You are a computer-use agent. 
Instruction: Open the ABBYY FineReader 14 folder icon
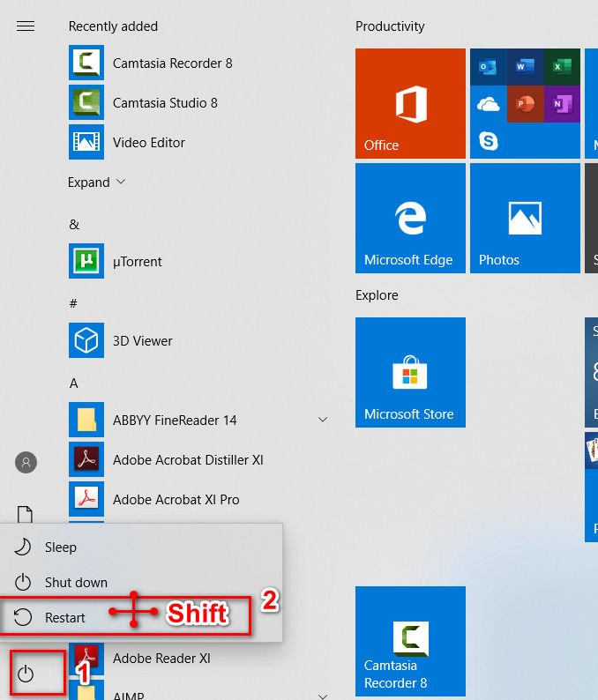(86, 420)
